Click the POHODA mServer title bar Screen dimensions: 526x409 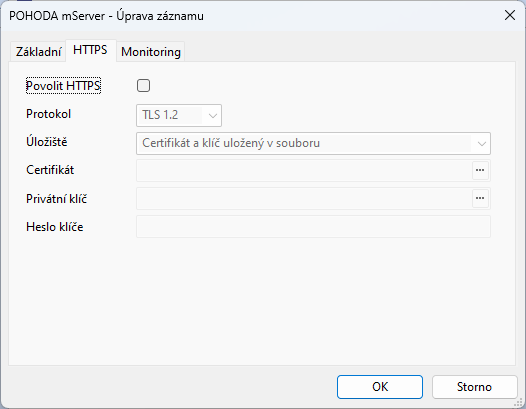pyautogui.click(x=106, y=16)
